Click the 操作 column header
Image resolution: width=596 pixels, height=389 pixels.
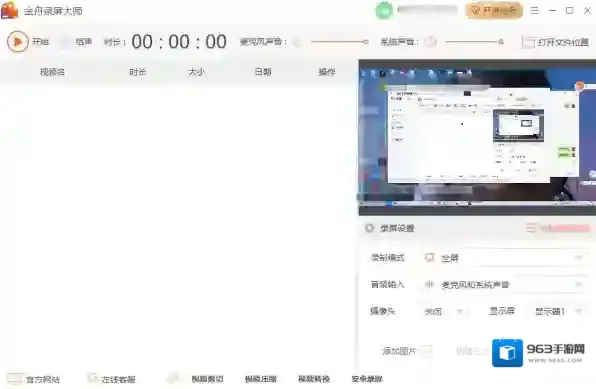click(327, 71)
